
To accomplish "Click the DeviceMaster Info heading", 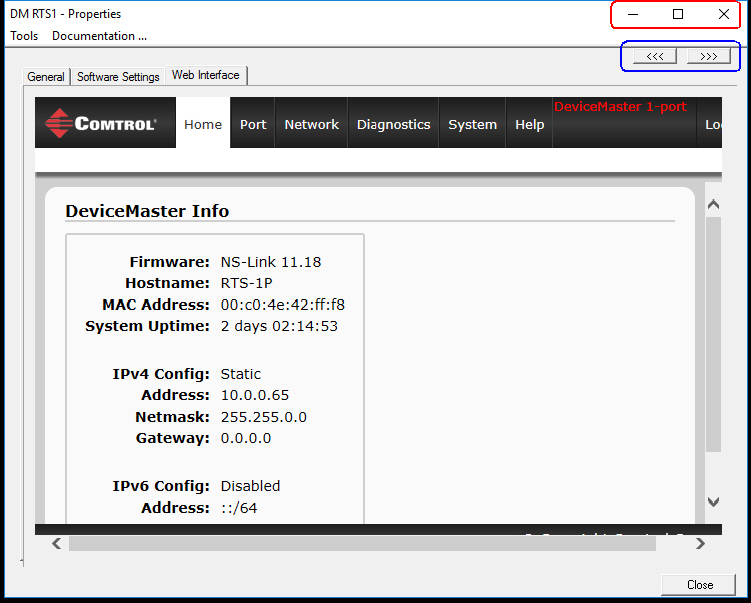I will tap(147, 211).
